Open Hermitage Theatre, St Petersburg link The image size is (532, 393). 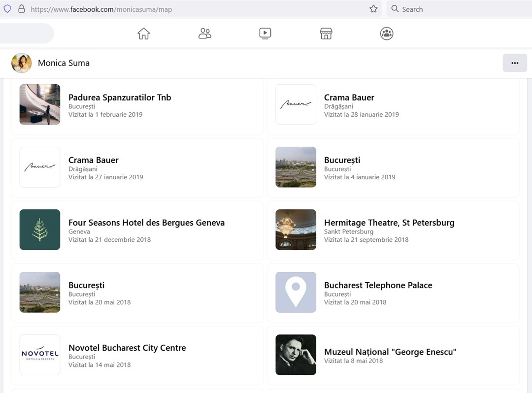pyautogui.click(x=389, y=223)
